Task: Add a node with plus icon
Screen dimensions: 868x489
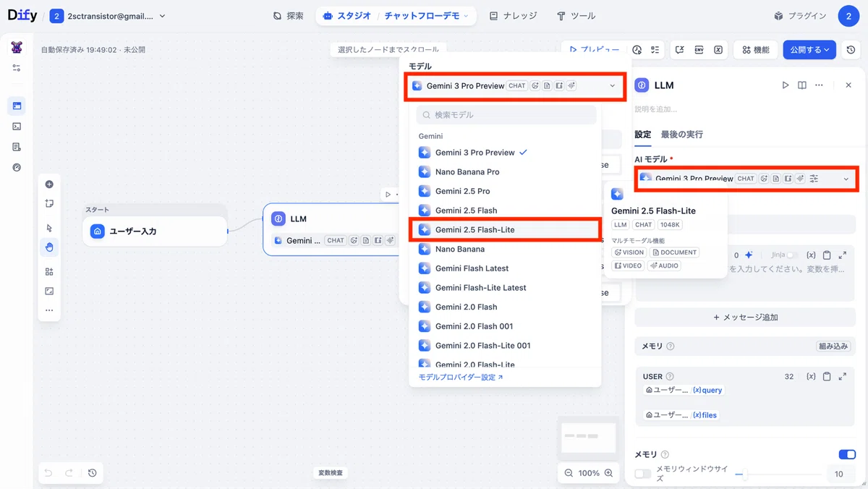Action: [49, 184]
